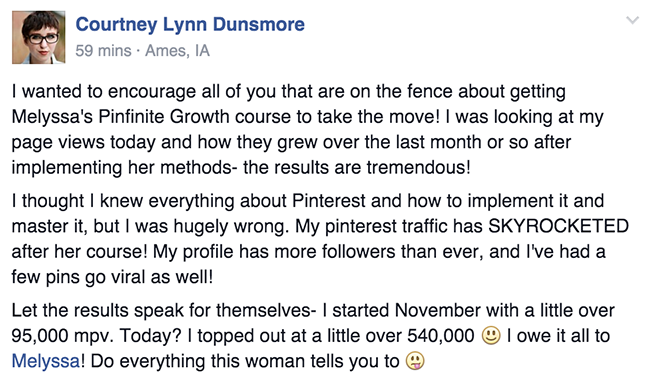Screen dimensions: 650x386
Task: Click the tongue-out emoji at post end
Action: [x=415, y=361]
